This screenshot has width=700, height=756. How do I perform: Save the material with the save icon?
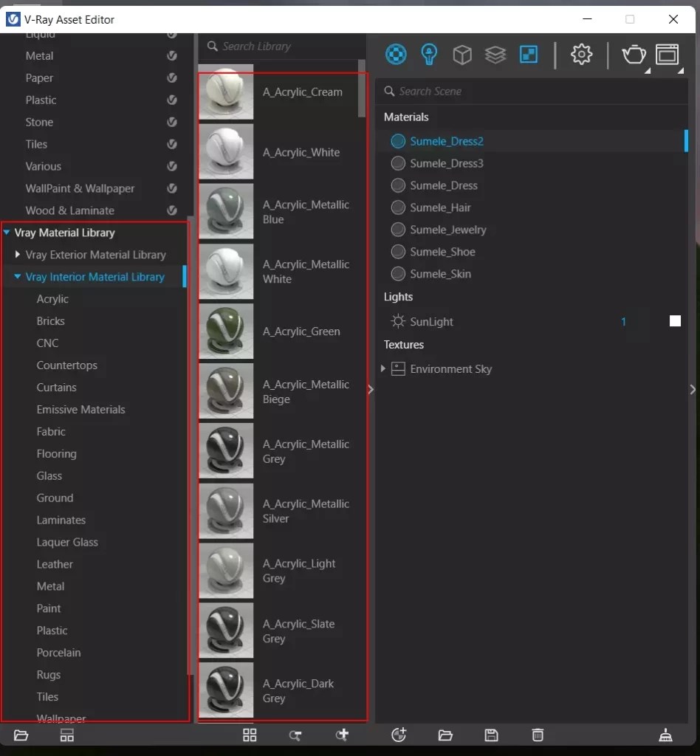(491, 735)
